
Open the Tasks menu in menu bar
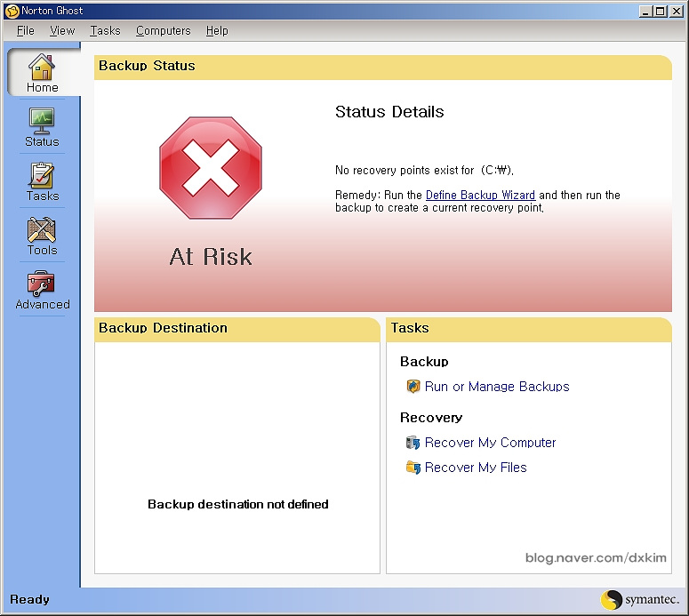coord(105,31)
